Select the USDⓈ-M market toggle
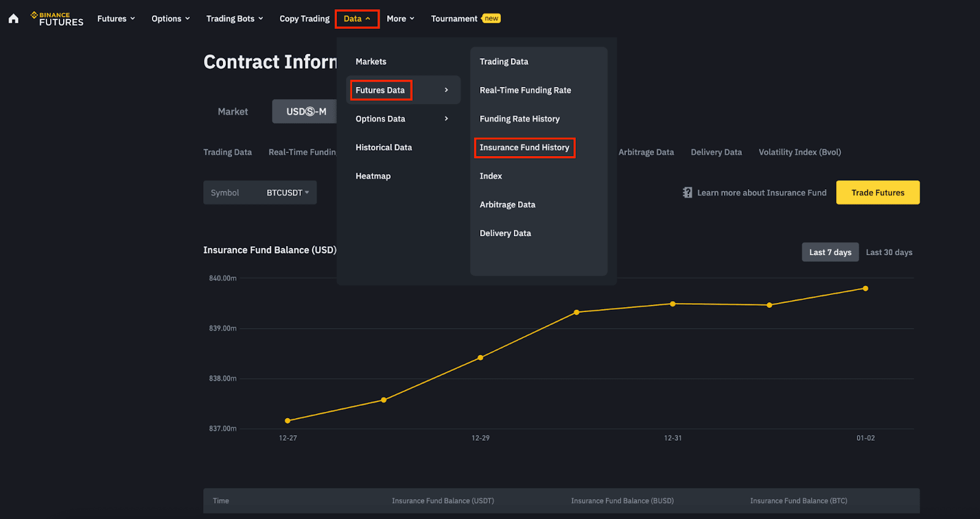 pos(306,111)
